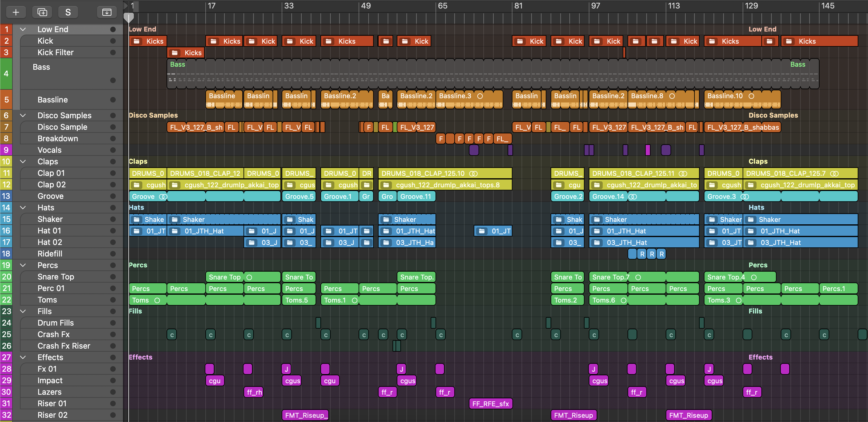Select the first purple Vocals region
This screenshot has width=868, height=422.
click(474, 150)
